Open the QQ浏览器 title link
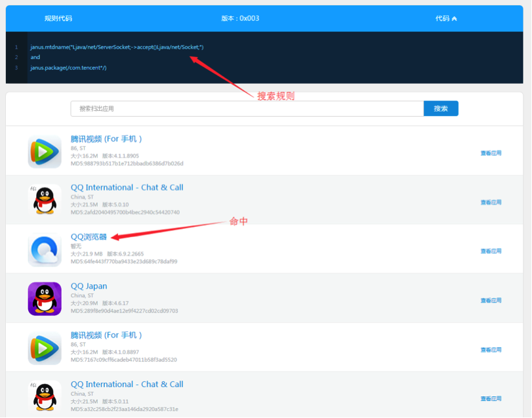The image size is (532, 418). (x=89, y=236)
